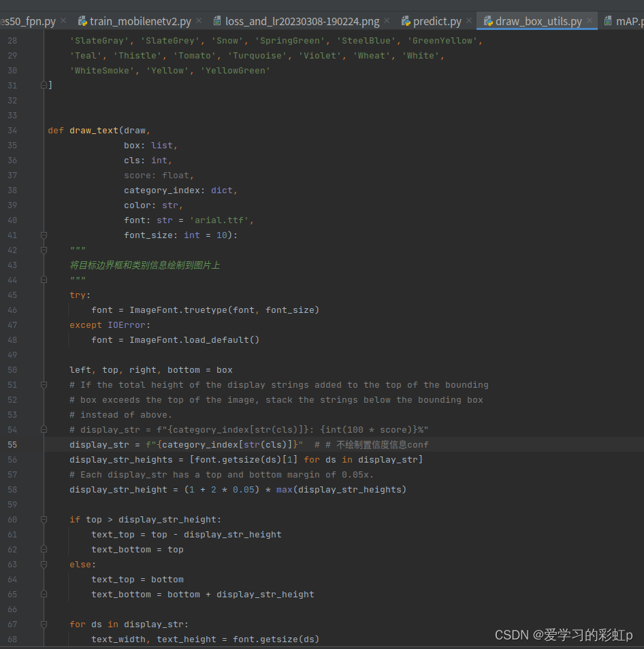Click the font_size default value 10

[x=221, y=235]
